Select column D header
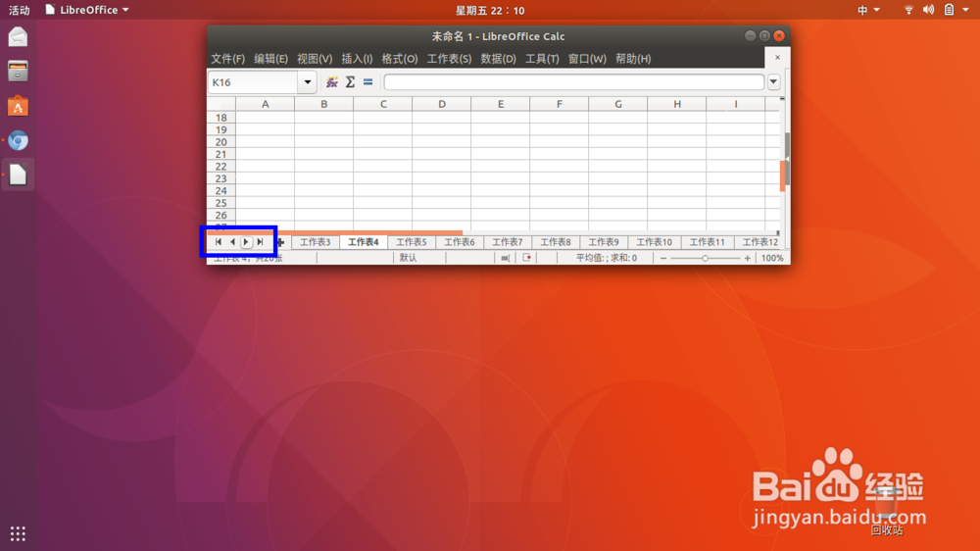This screenshot has width=980, height=551. (x=442, y=104)
